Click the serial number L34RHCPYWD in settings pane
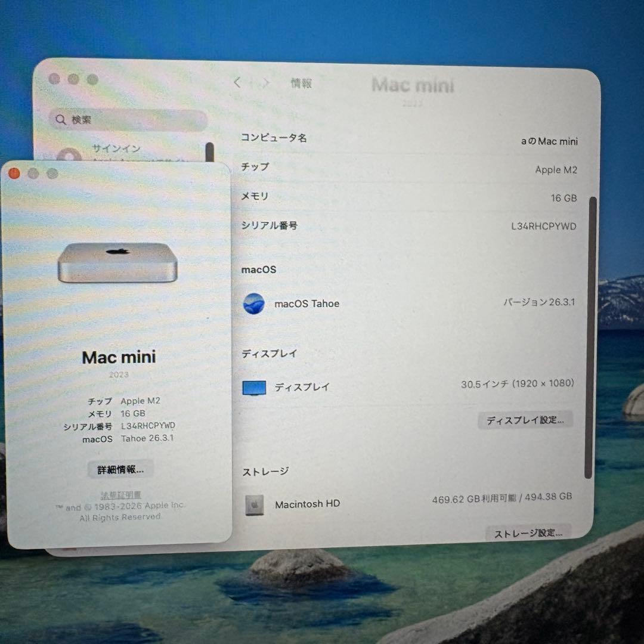This screenshot has width=644, height=644. pos(544,227)
